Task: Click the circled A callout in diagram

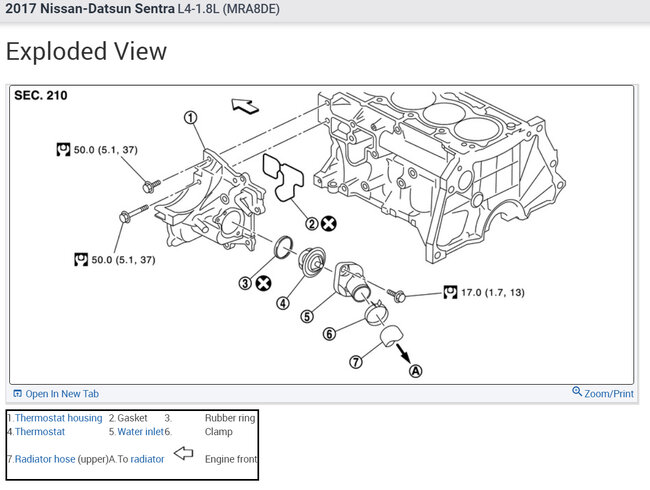Action: [416, 371]
